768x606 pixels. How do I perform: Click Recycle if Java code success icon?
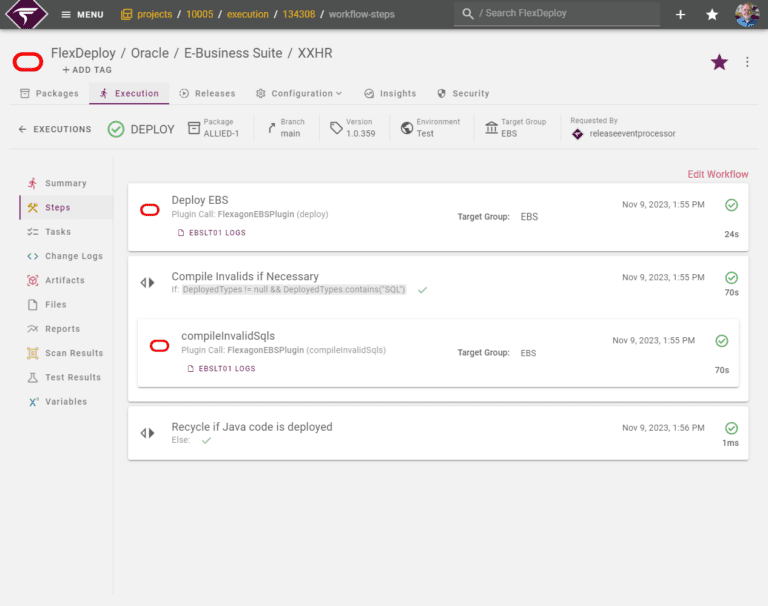click(x=731, y=428)
